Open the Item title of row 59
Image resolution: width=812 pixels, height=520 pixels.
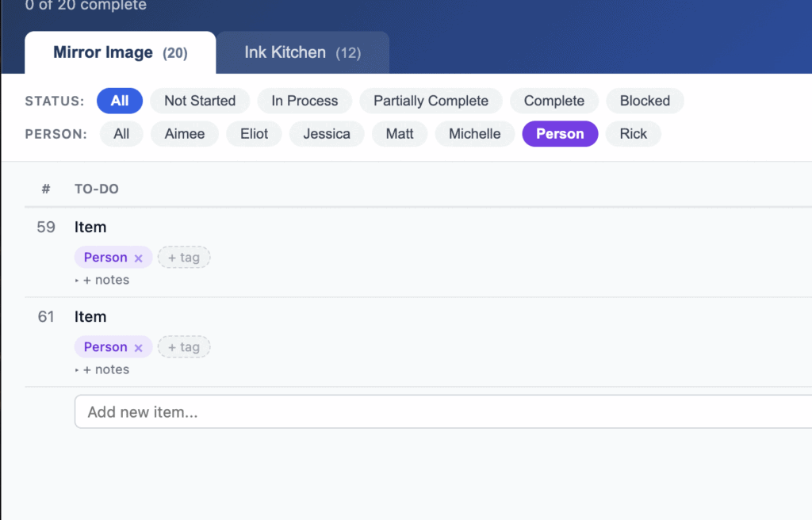point(90,227)
